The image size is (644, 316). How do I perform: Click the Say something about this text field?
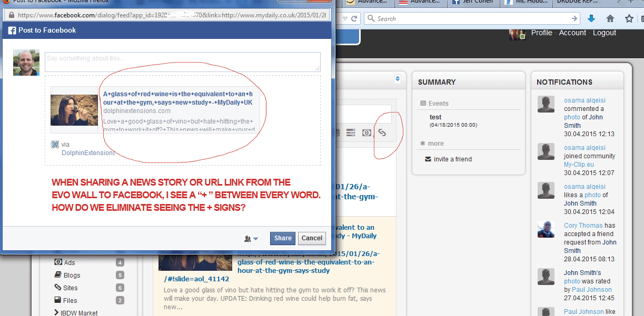pos(183,62)
